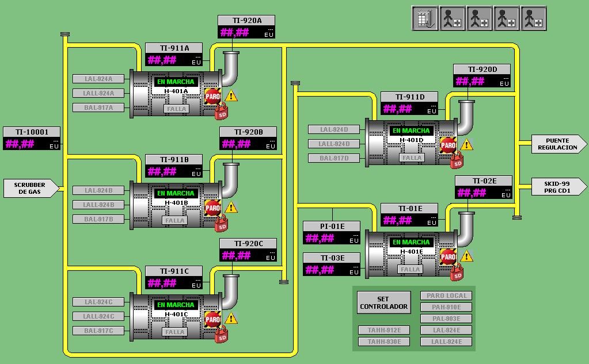Toggle the EN MARCHA status of H-401E
The height and width of the screenshot is (364, 589).
click(x=411, y=242)
